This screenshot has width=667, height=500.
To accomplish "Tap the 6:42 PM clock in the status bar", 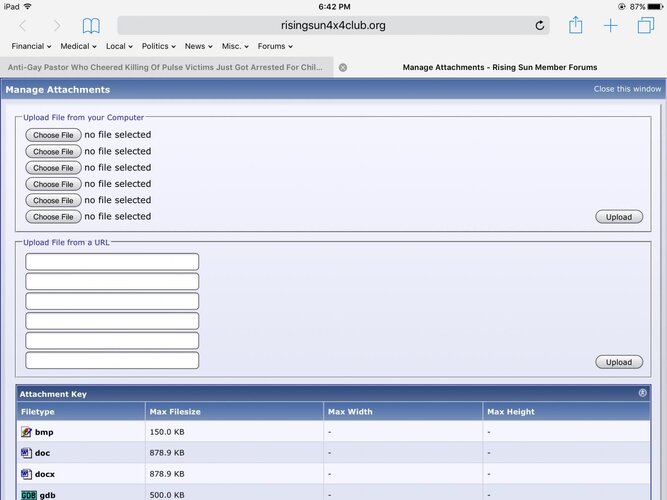I will [x=334, y=7].
